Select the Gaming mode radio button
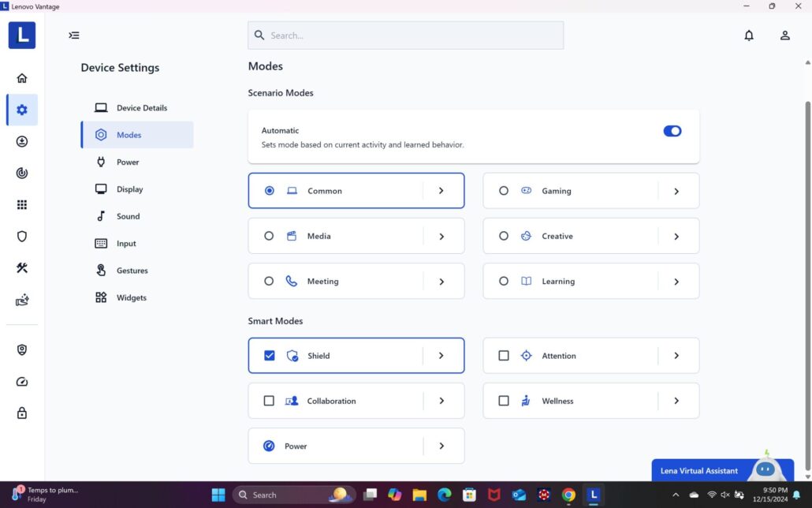 tap(503, 191)
